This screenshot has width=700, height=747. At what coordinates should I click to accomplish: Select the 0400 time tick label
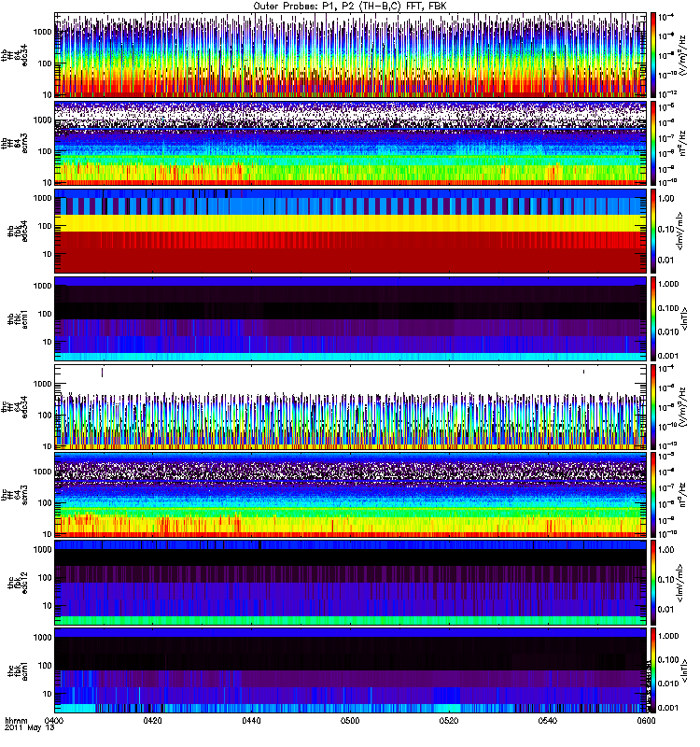(55, 722)
